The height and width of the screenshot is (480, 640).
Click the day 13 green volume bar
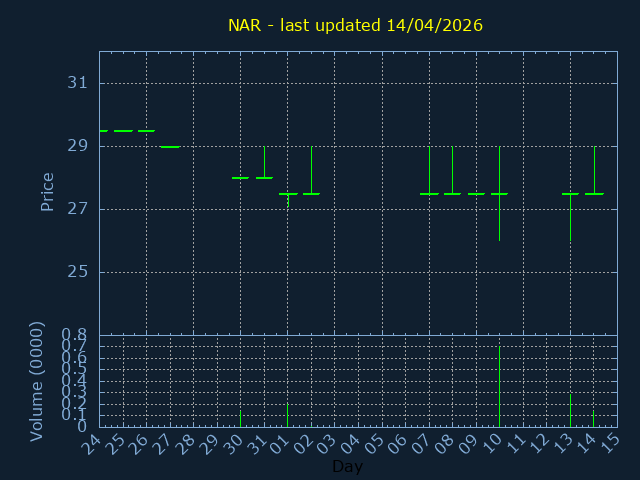[570, 410]
